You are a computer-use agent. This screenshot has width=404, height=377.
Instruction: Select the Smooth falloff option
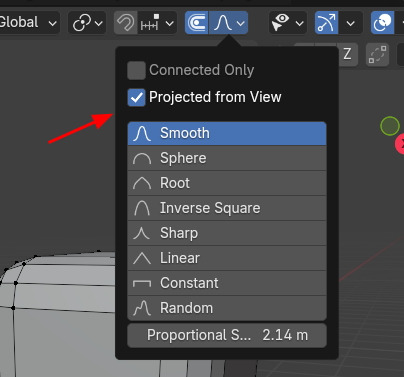[x=227, y=133]
